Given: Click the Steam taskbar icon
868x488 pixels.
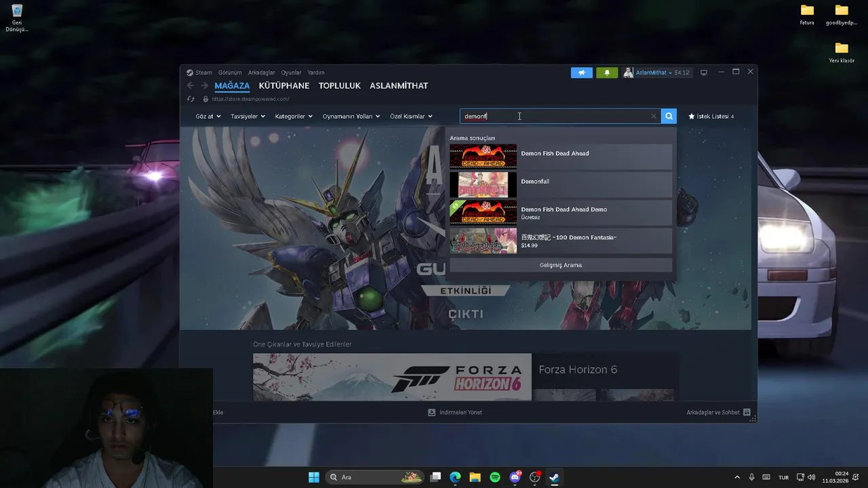Looking at the screenshot, I should 554,477.
